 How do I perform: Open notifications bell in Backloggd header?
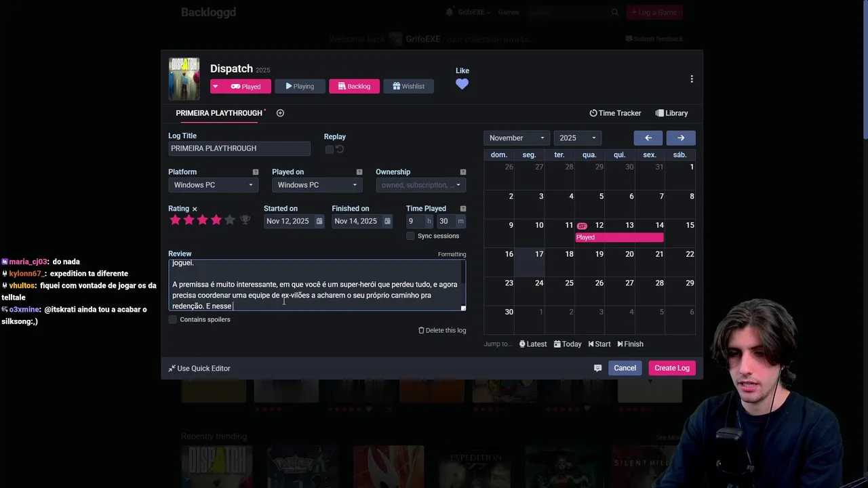tap(450, 12)
